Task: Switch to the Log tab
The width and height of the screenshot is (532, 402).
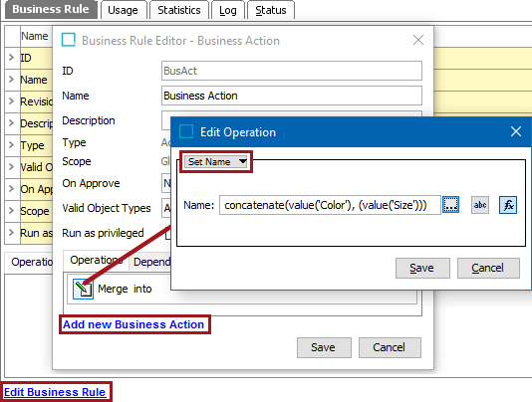Action: [228, 10]
